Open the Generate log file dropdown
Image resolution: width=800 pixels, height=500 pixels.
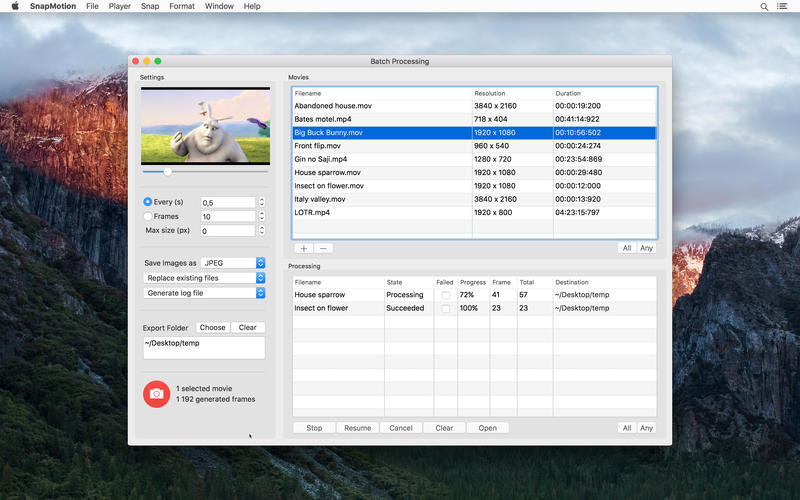[x=204, y=293]
